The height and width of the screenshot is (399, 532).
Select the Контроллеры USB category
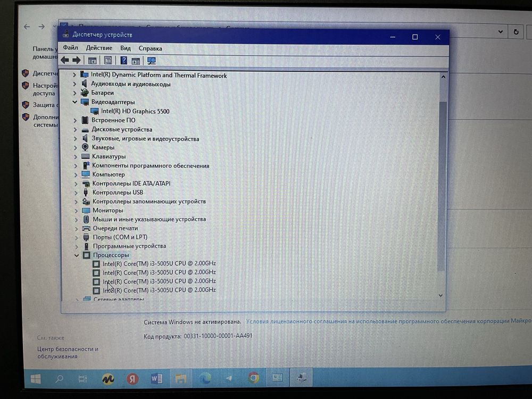pyautogui.click(x=118, y=193)
